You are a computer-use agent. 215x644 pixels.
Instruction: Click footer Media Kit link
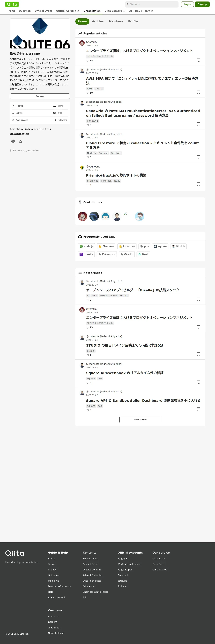point(54,581)
